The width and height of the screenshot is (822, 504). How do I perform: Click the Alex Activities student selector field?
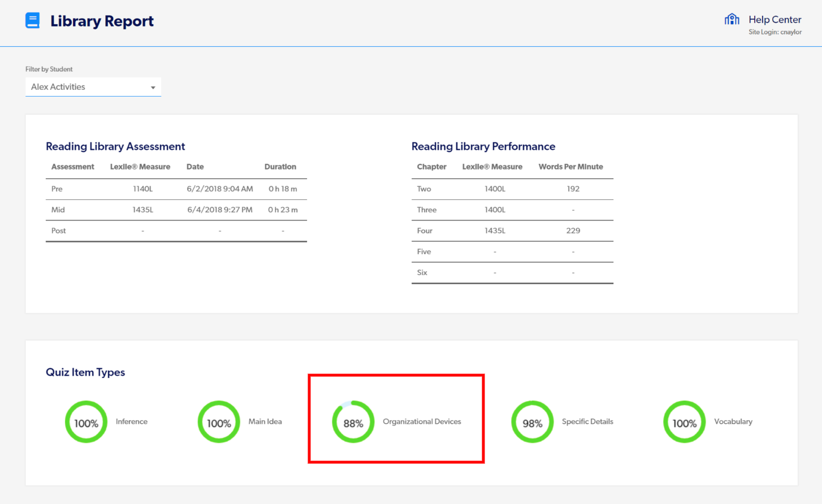tap(85, 87)
